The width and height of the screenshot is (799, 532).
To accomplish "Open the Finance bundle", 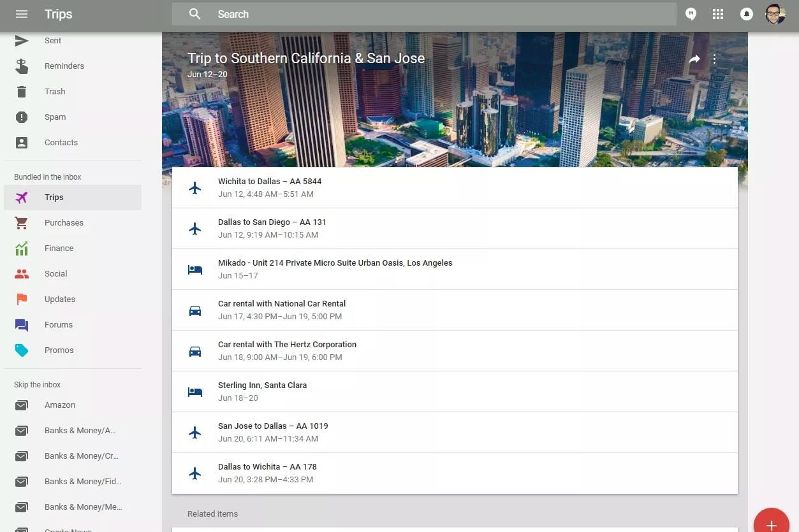I will point(59,248).
